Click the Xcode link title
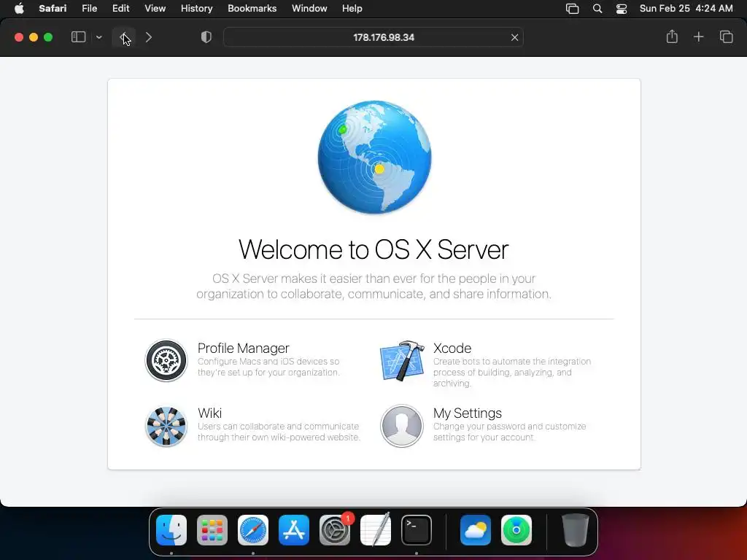The height and width of the screenshot is (560, 747). click(x=452, y=348)
